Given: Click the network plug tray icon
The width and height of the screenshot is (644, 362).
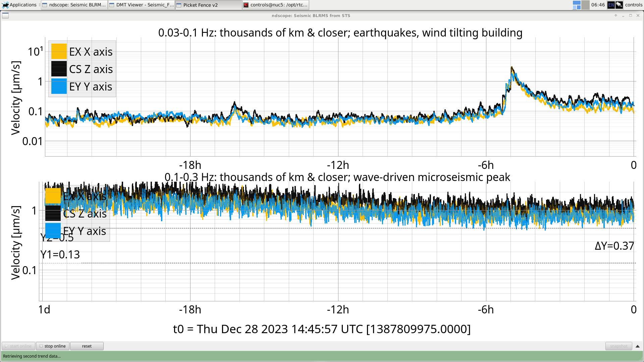Looking at the screenshot, I should coord(619,5).
